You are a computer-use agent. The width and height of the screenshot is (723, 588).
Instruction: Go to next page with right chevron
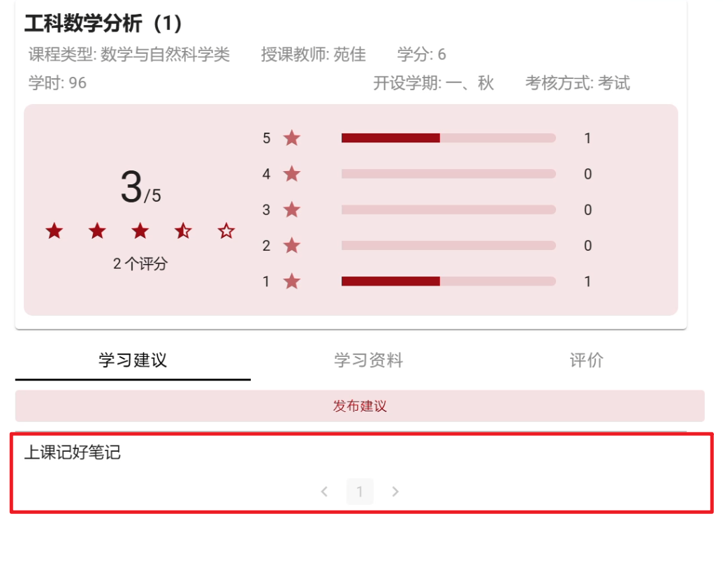395,492
